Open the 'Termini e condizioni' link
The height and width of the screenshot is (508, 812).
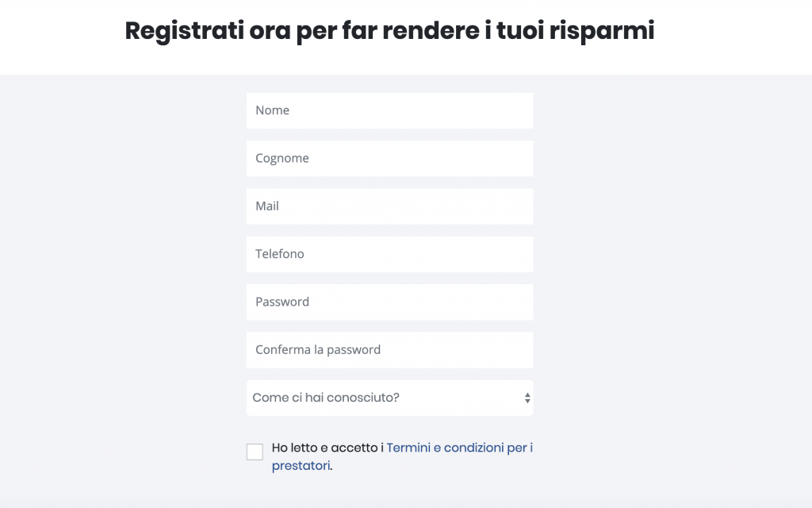pos(458,447)
